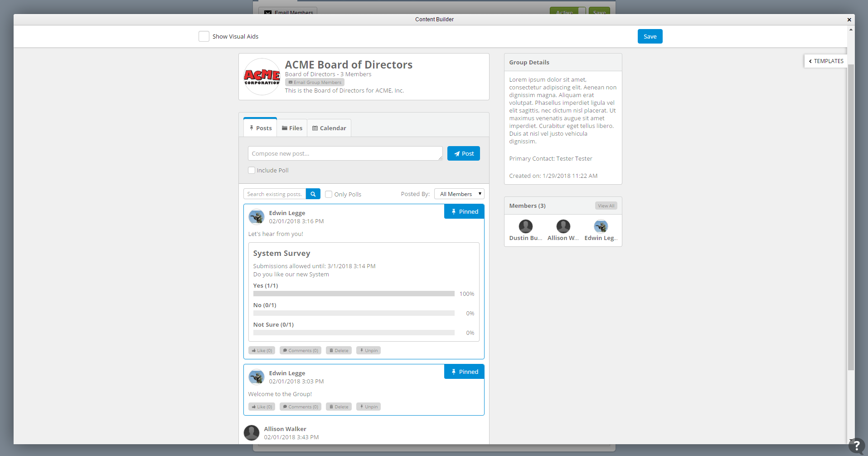Check the Only Polls filter
This screenshot has width=868, height=456.
329,194
